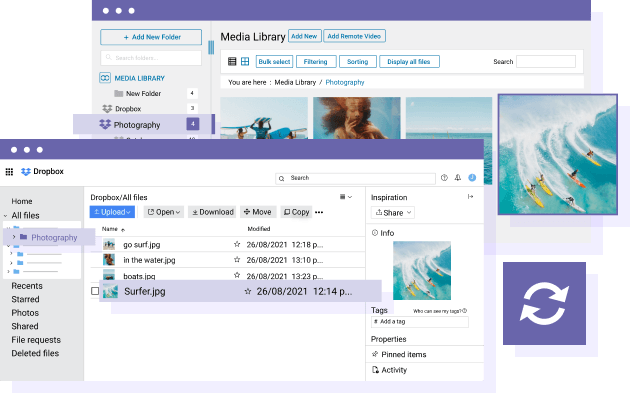Click the Copy button

coord(297,212)
